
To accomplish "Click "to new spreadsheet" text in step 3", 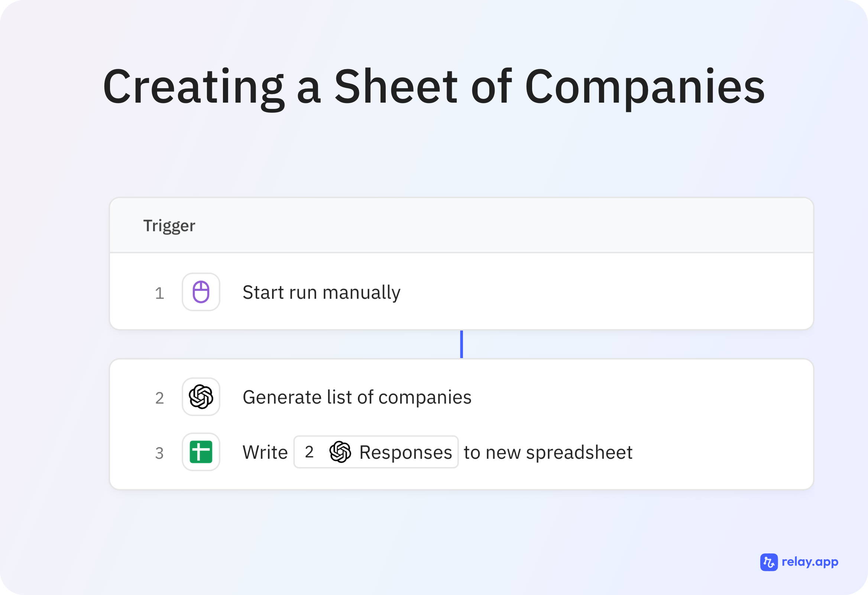I will [548, 452].
